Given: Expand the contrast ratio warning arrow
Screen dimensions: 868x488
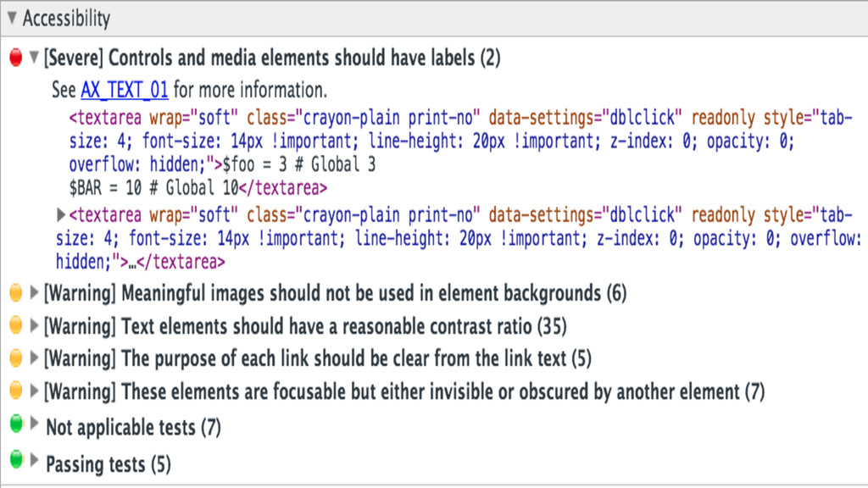Looking at the screenshot, I should click(x=34, y=324).
